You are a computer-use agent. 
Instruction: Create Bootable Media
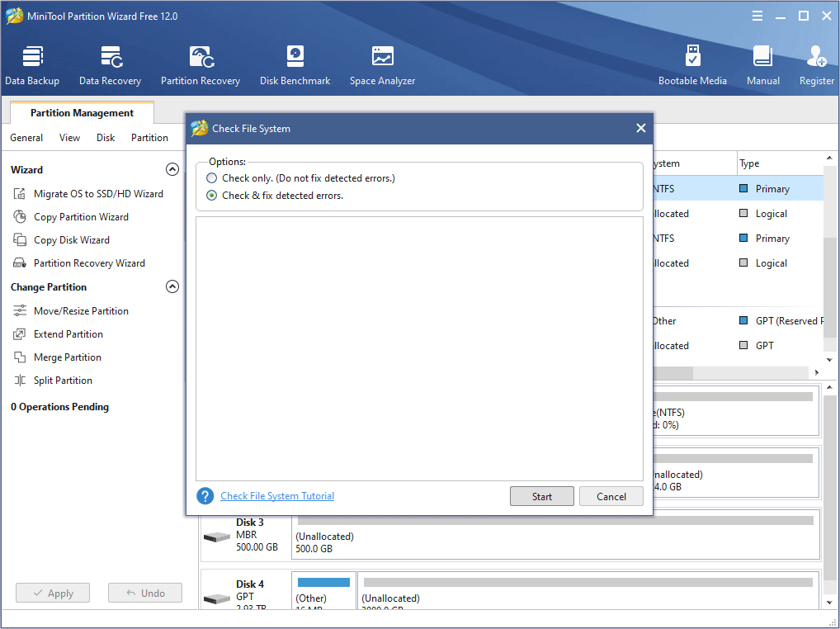pyautogui.click(x=692, y=65)
